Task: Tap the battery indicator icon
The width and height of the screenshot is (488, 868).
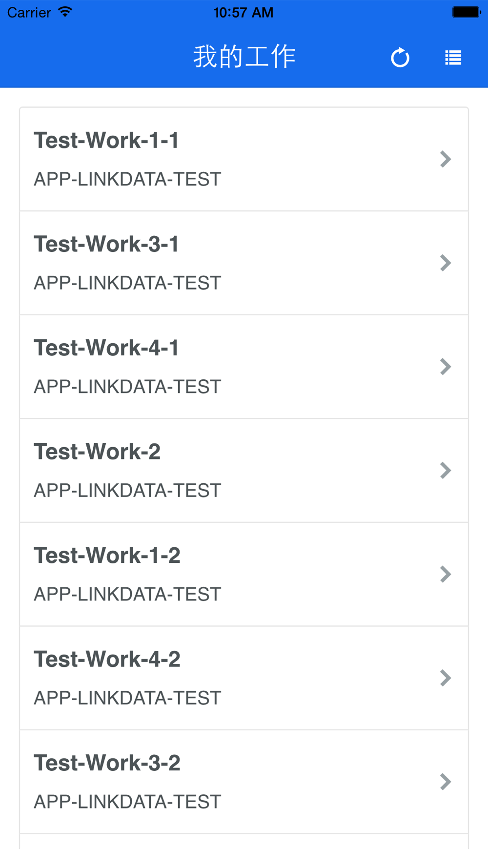Action: coord(466,12)
